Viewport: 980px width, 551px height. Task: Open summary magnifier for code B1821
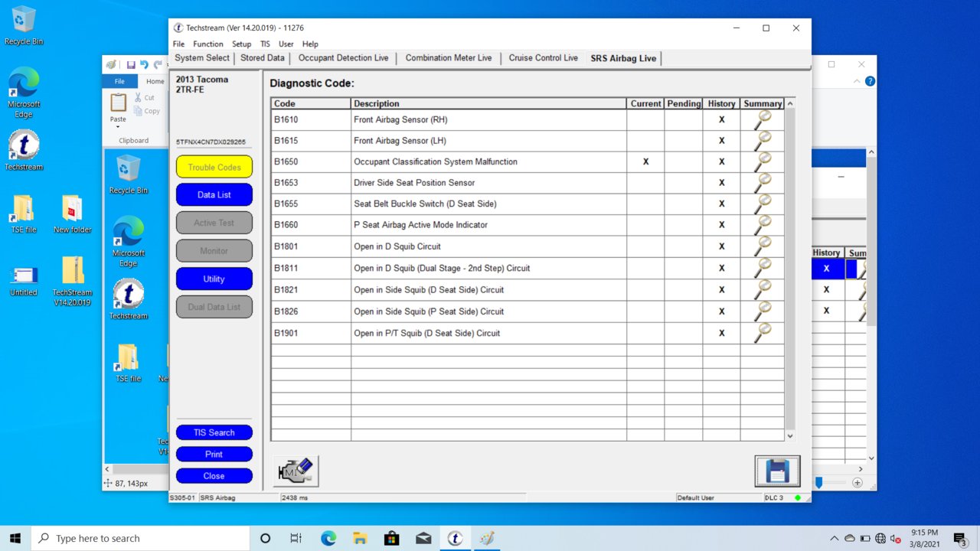762,289
